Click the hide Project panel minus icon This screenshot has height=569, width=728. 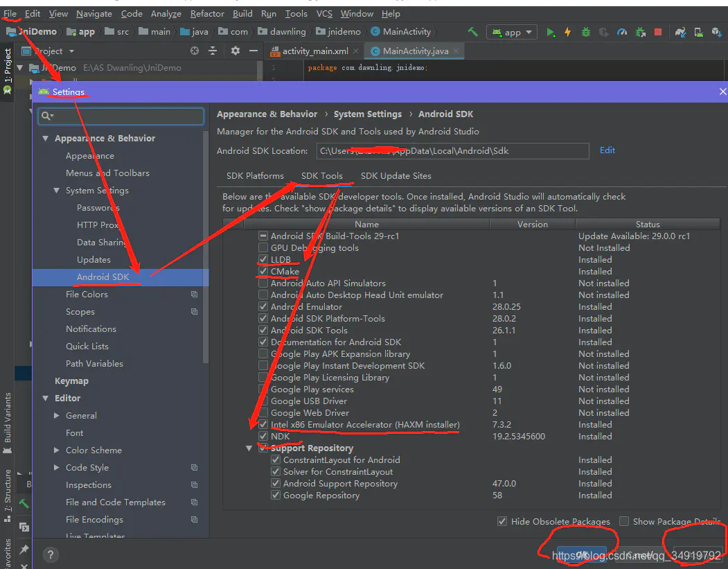pyautogui.click(x=254, y=51)
